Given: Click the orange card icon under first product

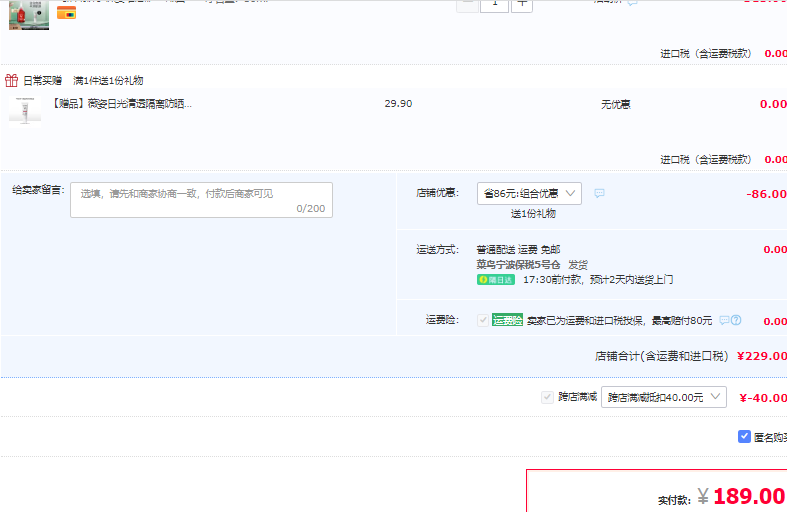Looking at the screenshot, I should (x=66, y=13).
